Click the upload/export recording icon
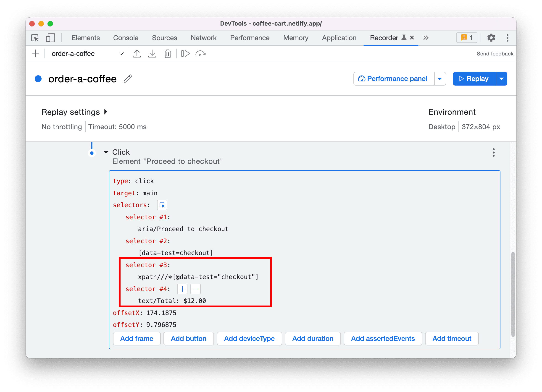542x392 pixels. click(137, 53)
